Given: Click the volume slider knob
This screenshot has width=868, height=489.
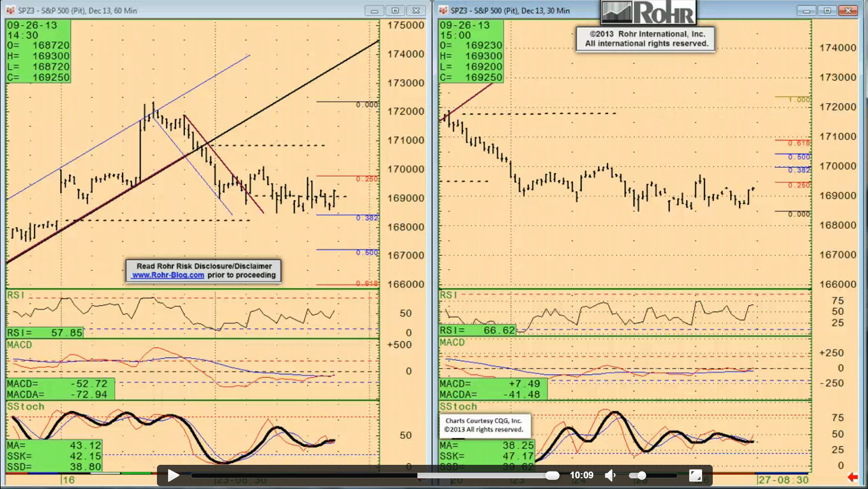Looking at the screenshot, I should (641, 476).
